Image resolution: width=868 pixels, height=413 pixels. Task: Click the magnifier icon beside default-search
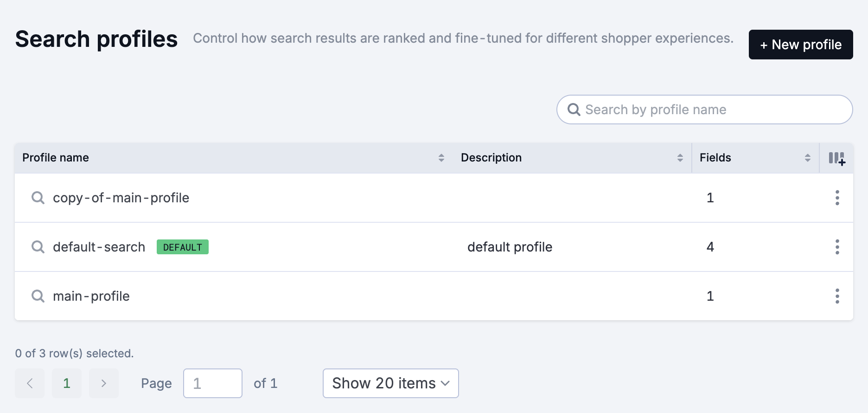tap(38, 247)
